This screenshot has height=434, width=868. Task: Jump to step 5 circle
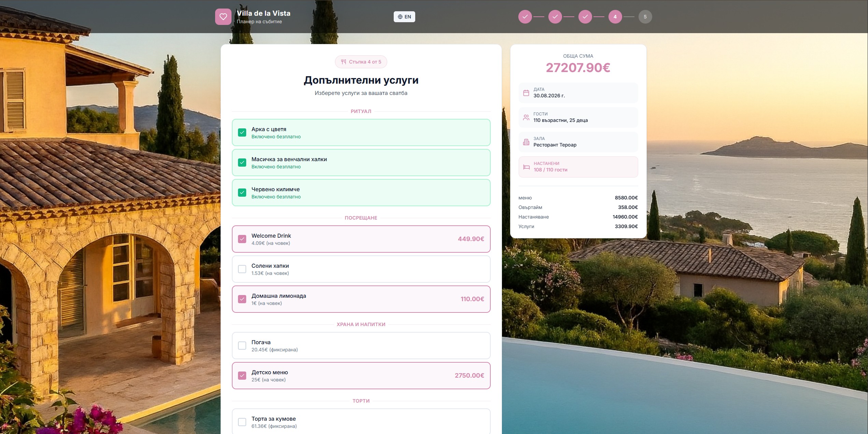pyautogui.click(x=645, y=17)
